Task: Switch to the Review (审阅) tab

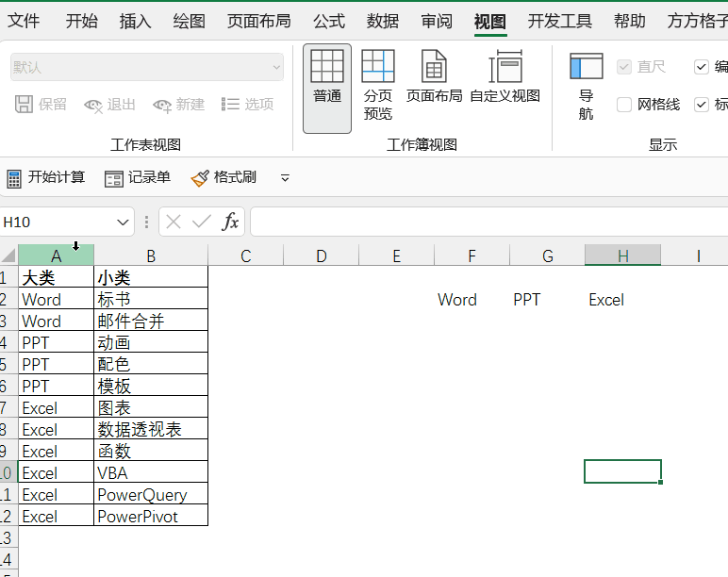Action: point(437,21)
